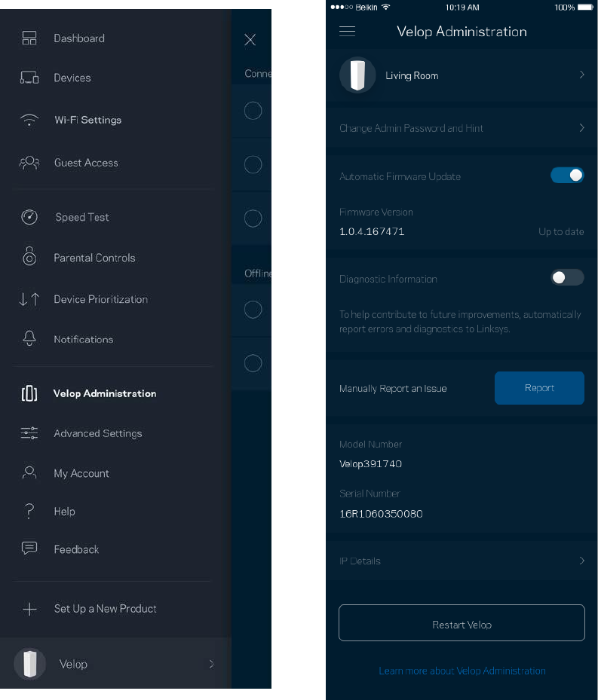Open IP Details row
The image size is (598, 700).
point(462,561)
